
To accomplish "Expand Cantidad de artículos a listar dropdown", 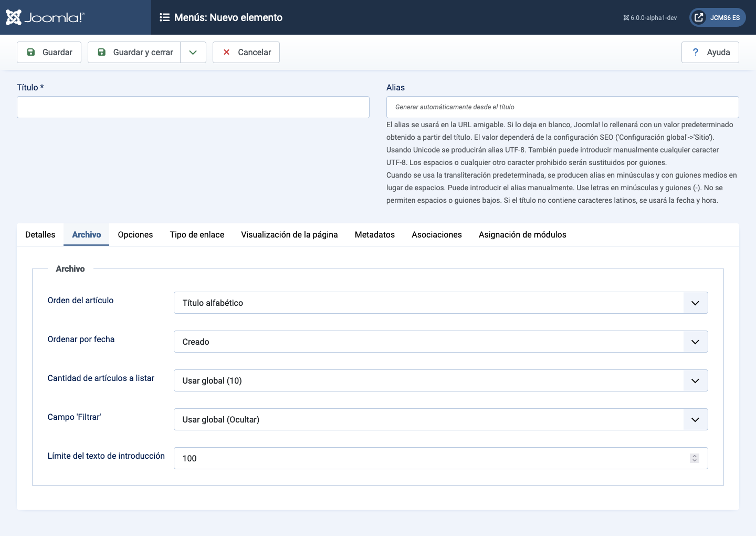I will 441,380.
